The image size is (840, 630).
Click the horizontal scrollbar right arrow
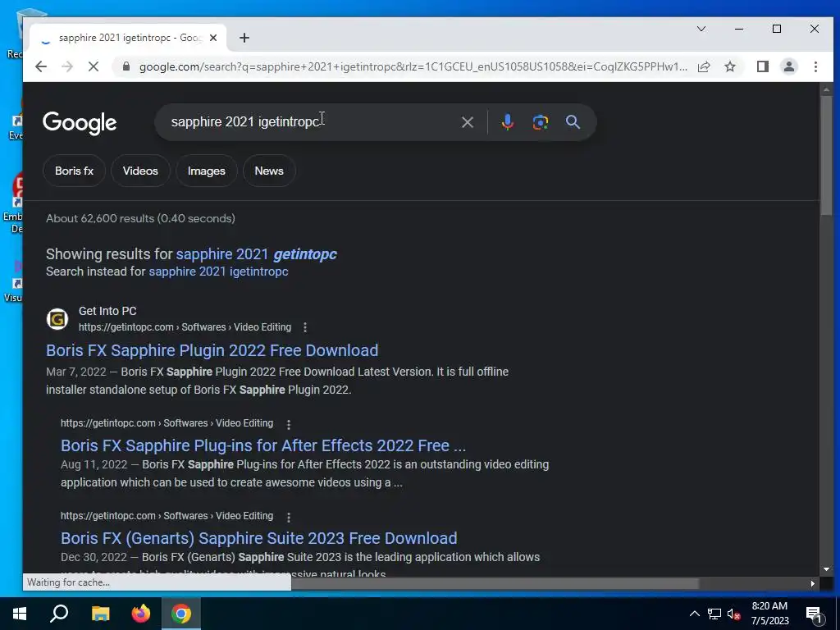tap(813, 583)
